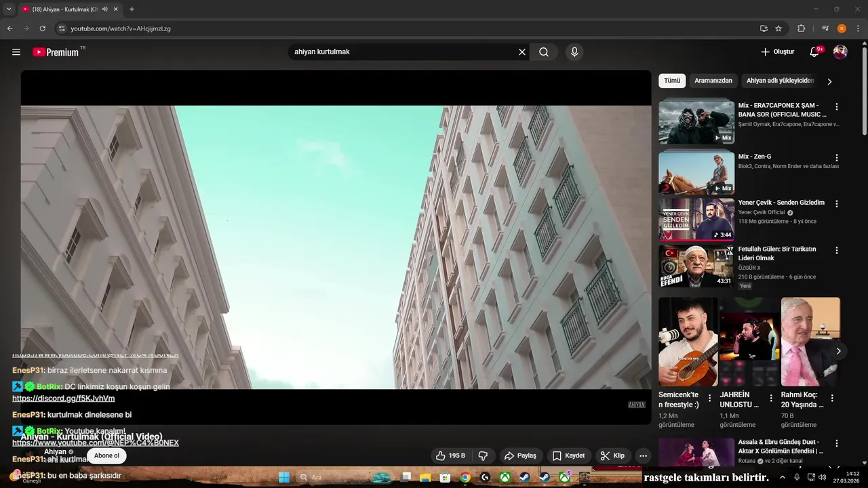The width and height of the screenshot is (868, 488).
Task: Open options for Fetullah Gülen video
Action: pos(837,250)
